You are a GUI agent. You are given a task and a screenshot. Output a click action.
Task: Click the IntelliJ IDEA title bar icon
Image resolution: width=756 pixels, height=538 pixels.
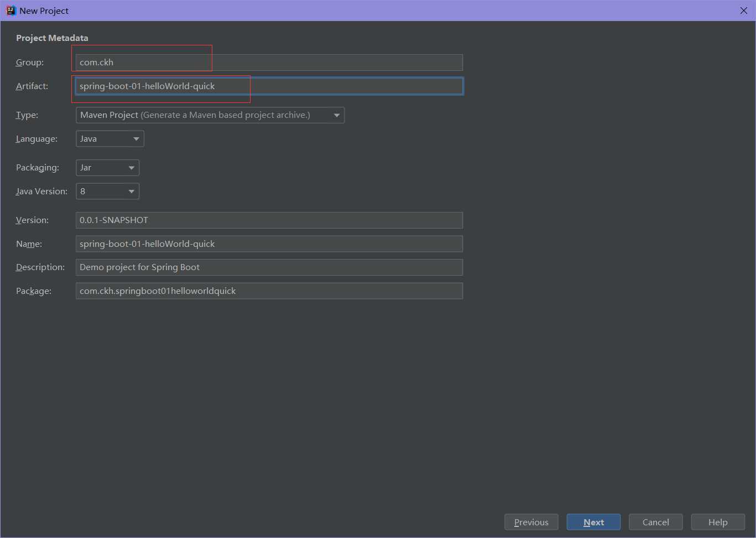(11, 11)
